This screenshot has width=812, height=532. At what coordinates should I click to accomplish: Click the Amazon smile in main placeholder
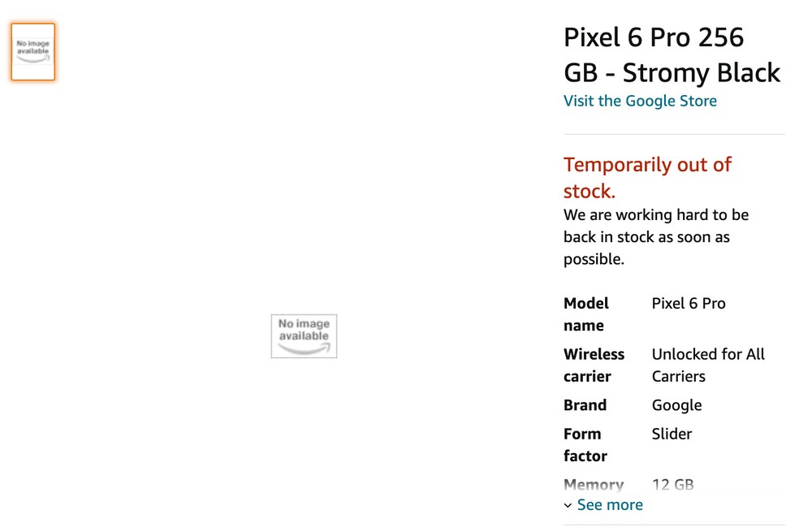tap(304, 349)
